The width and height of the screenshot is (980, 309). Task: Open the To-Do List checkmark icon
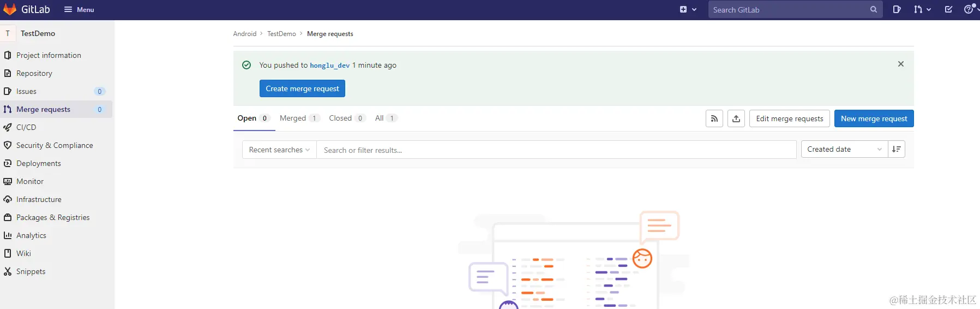click(948, 9)
